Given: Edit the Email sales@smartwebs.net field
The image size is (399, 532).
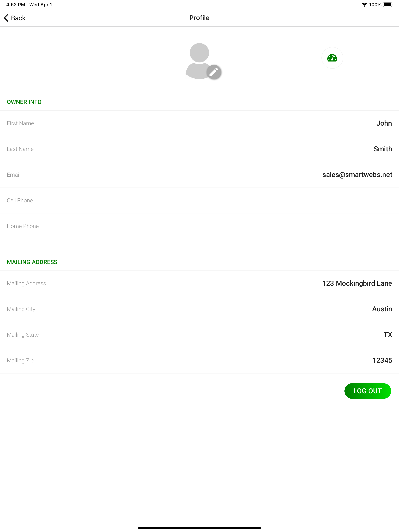Looking at the screenshot, I should [x=199, y=175].
